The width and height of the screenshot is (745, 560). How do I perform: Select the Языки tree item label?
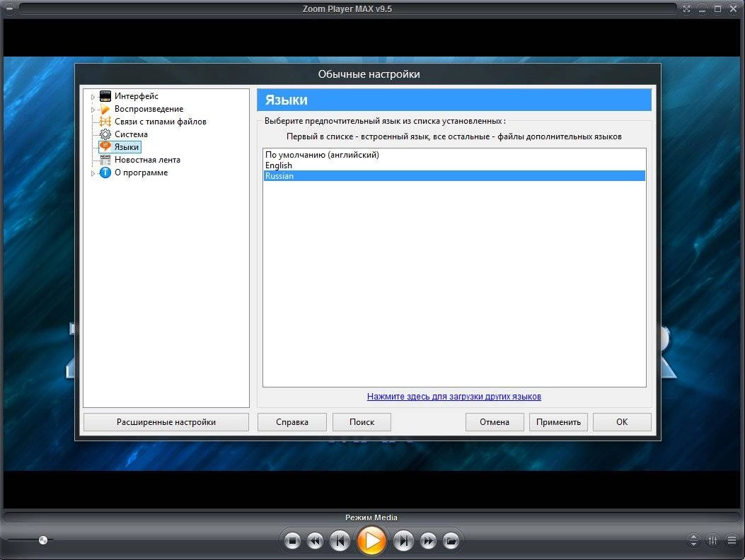coord(127,147)
